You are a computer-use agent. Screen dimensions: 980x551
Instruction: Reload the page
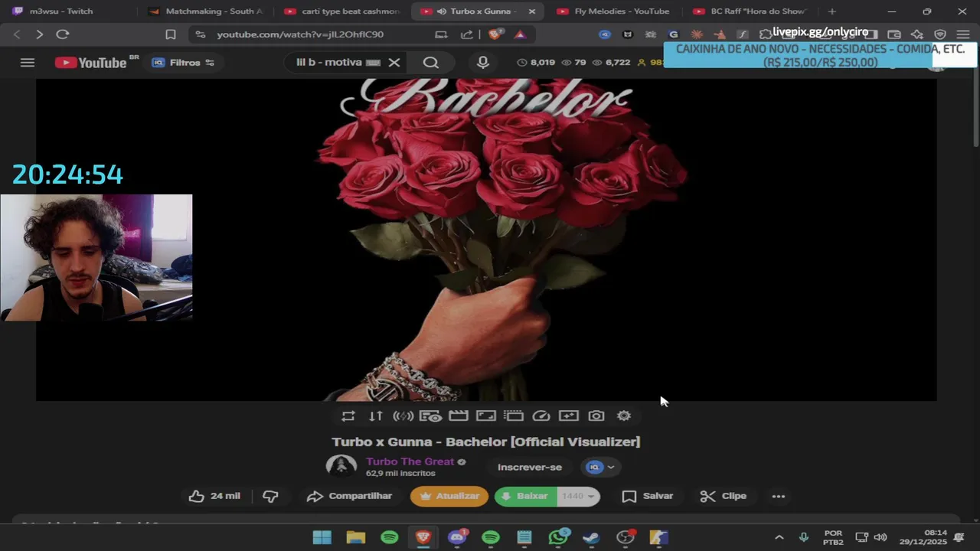[x=63, y=34]
